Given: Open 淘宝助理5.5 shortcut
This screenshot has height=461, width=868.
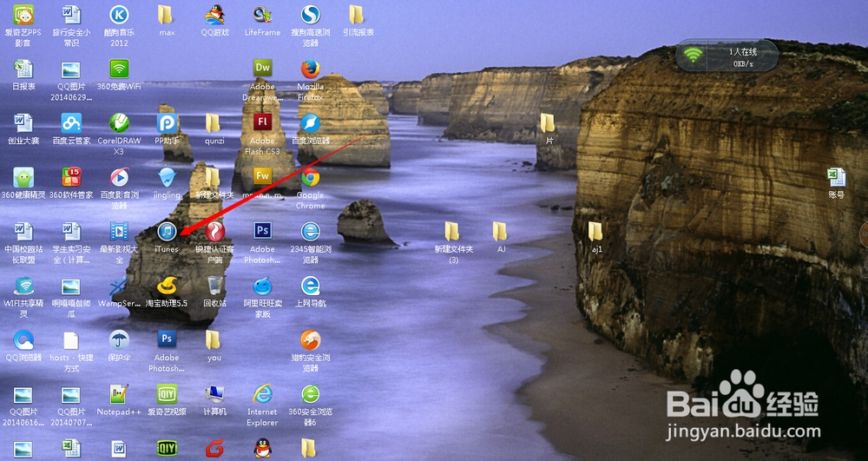Looking at the screenshot, I should coord(167,286).
